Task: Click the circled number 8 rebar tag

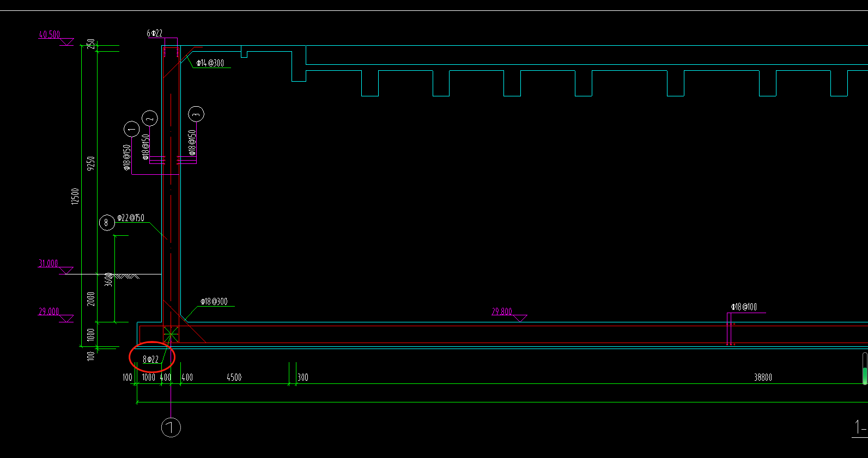Action: pyautogui.click(x=107, y=223)
